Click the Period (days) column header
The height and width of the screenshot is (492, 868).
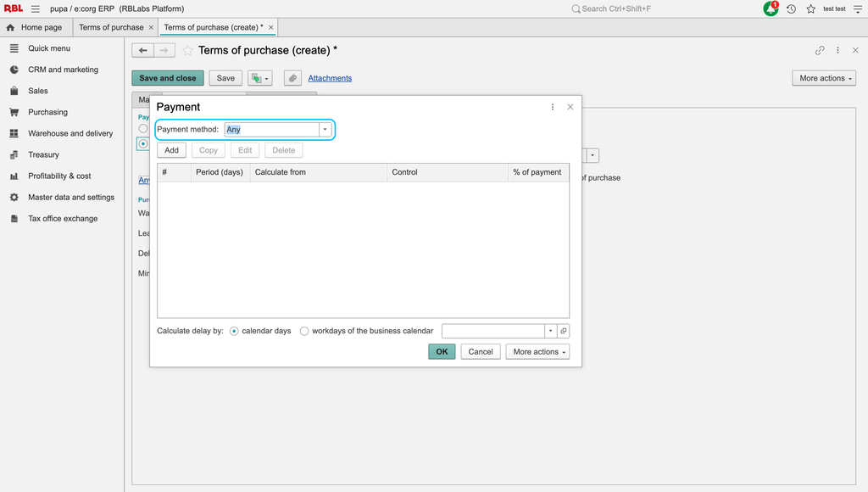[x=220, y=172]
